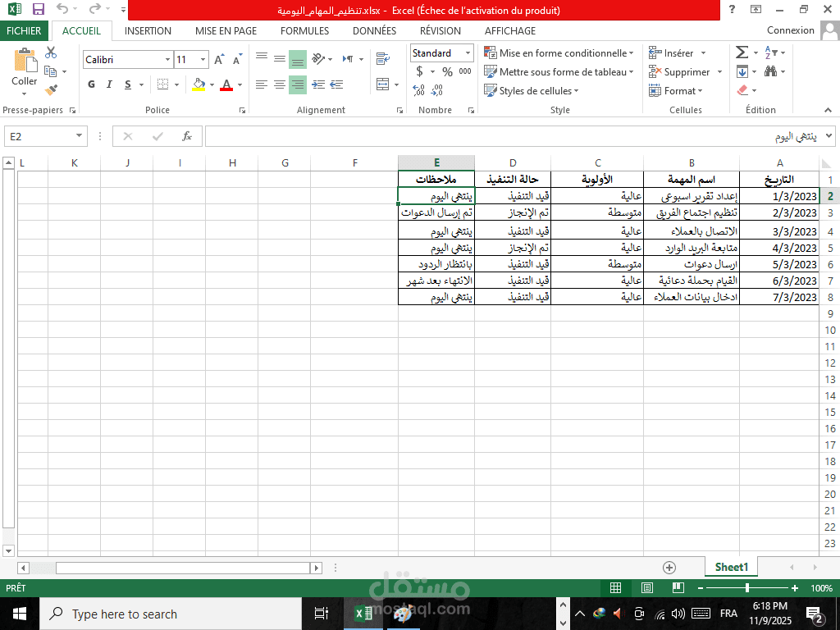Click the Save icon in the quick access toolbar
This screenshot has width=840, height=630.
[38, 9]
